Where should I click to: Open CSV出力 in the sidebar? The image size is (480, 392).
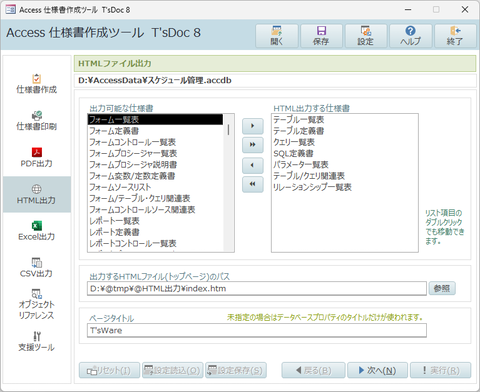click(37, 268)
